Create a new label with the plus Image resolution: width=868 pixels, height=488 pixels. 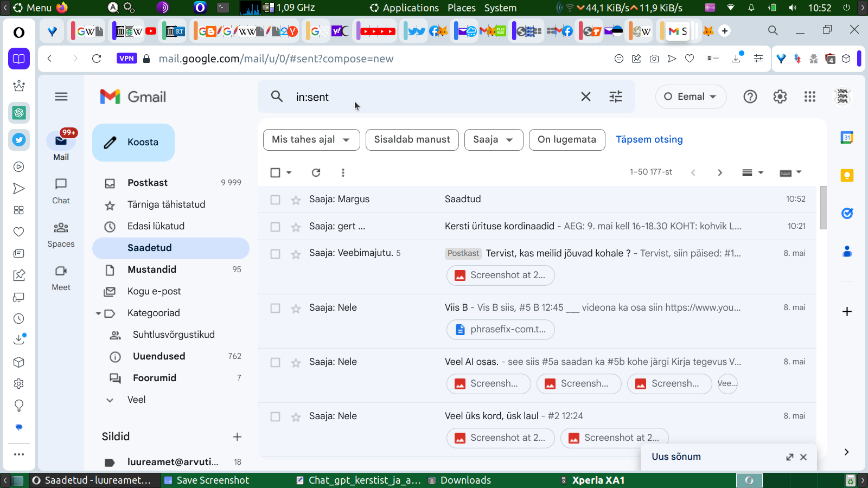[237, 436]
